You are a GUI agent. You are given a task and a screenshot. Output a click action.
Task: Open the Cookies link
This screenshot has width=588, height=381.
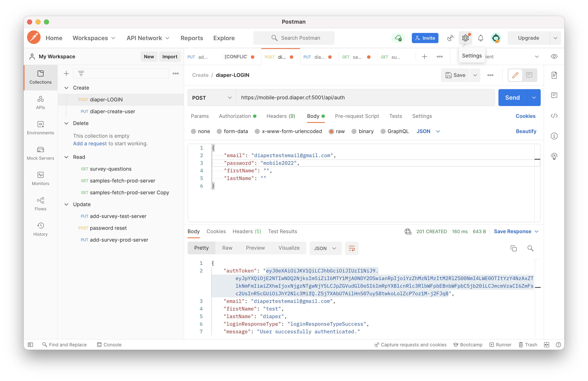pyautogui.click(x=525, y=116)
